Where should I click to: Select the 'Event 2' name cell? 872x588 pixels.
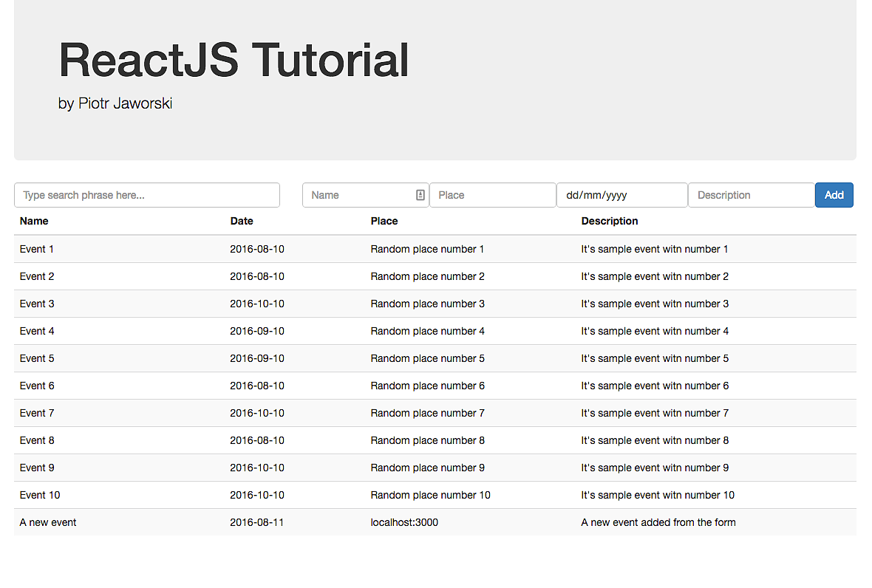click(37, 276)
